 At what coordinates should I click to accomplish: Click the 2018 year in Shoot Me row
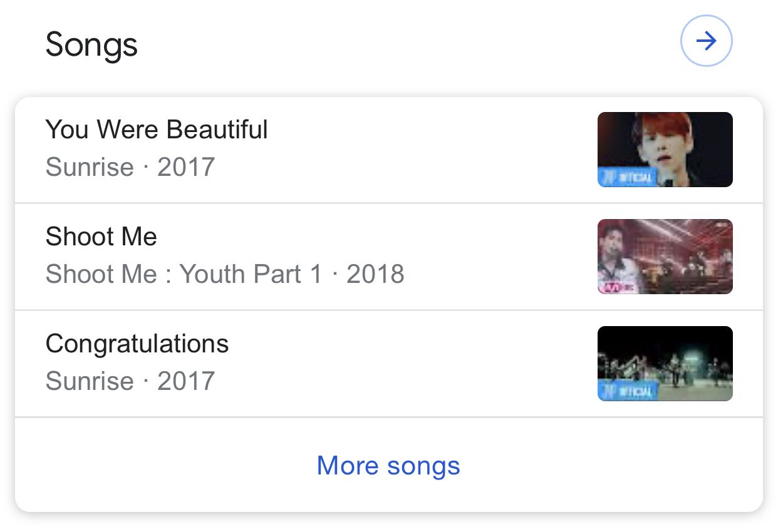tap(375, 274)
